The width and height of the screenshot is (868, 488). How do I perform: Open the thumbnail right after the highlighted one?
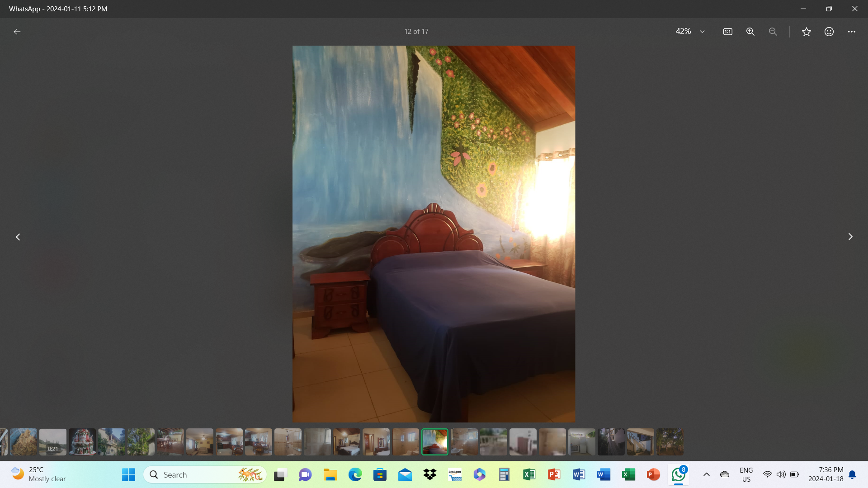tap(464, 442)
